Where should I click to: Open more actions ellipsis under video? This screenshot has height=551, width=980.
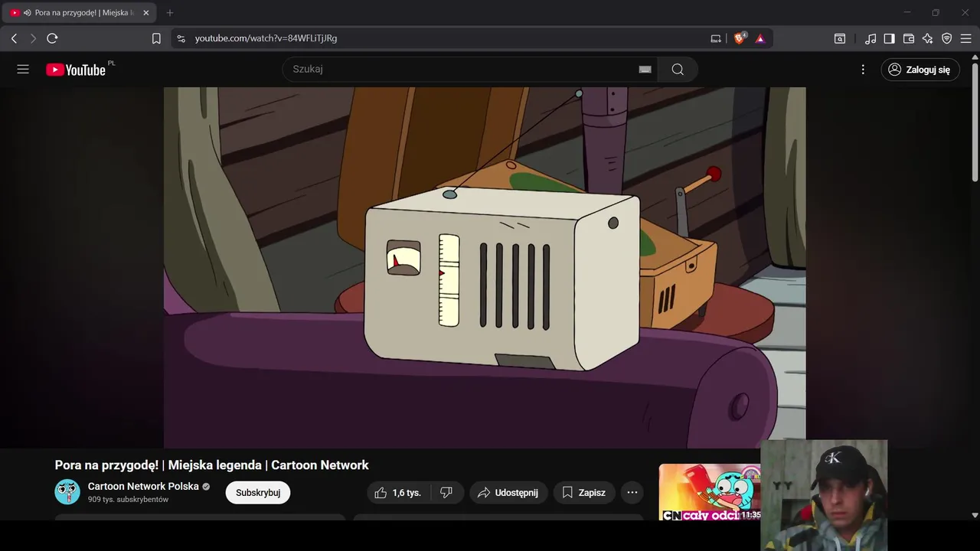point(632,492)
